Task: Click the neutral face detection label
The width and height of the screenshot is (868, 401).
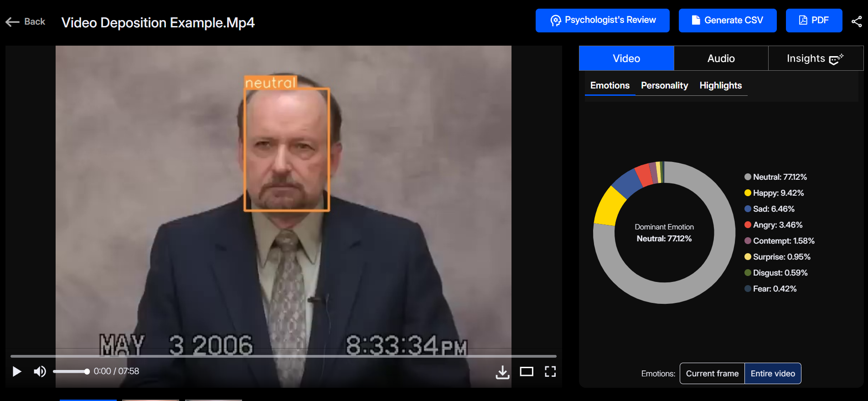Action: click(x=271, y=83)
